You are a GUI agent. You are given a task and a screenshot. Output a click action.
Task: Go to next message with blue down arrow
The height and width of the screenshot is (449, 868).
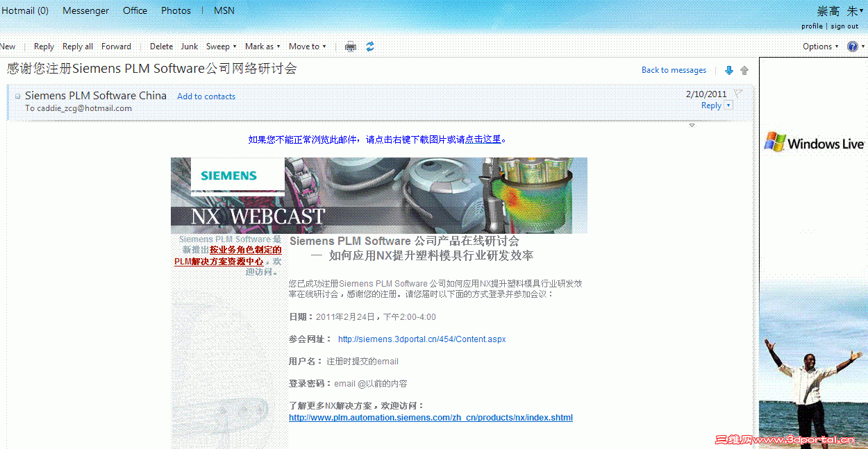[x=729, y=70]
